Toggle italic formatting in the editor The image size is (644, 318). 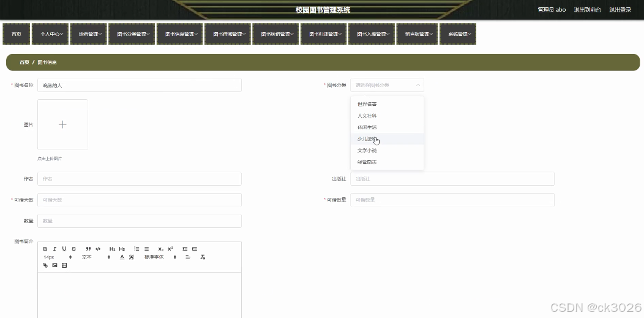tap(54, 249)
